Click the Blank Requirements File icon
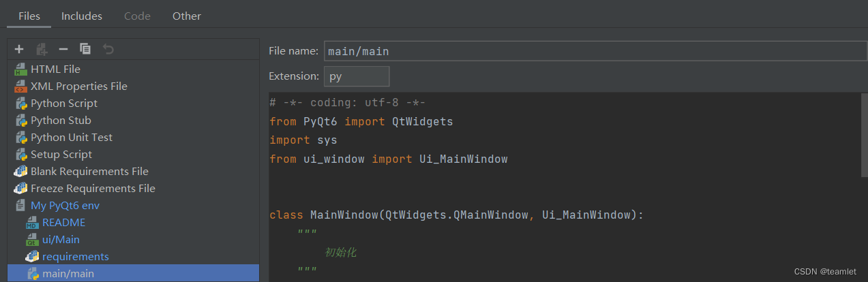The height and width of the screenshot is (282, 868). click(20, 171)
